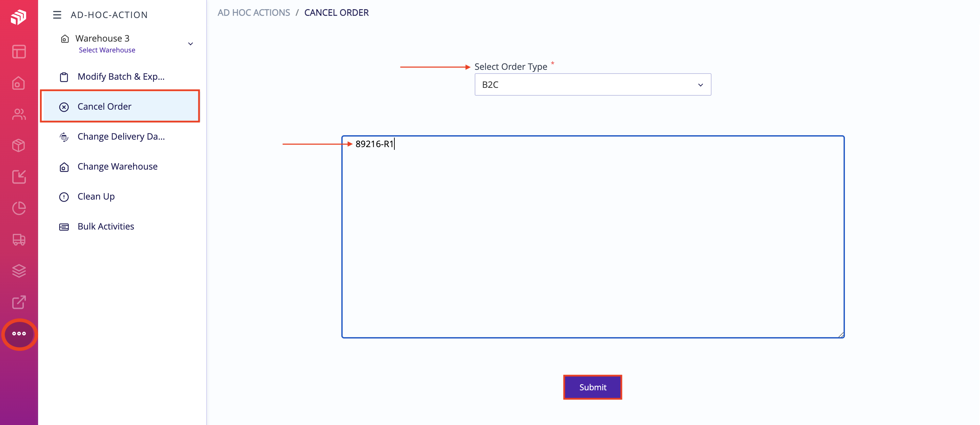The image size is (980, 425).
Task: Go to AD HOC ACTIONS breadcrumb
Action: pos(254,13)
